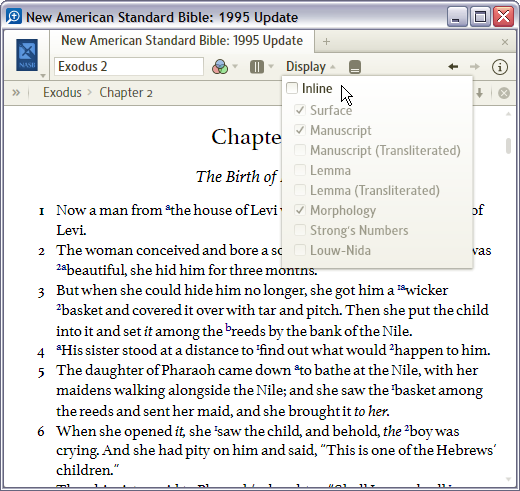Viewport: 520px width, 491px height.
Task: Maximize the Bible window
Action: [x=480, y=17]
